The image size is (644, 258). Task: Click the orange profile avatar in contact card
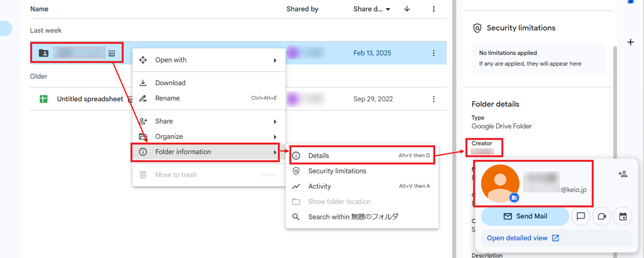point(500,183)
